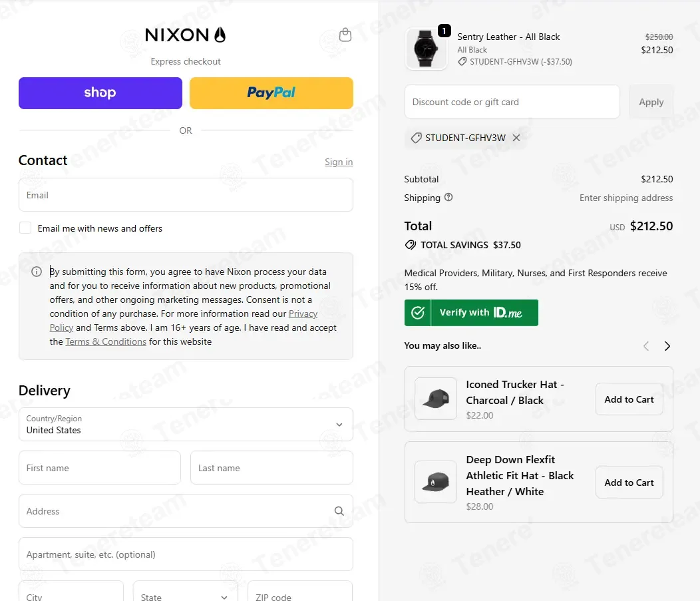The image size is (700, 601).
Task: Pay with PayPal express checkout
Action: [x=271, y=93]
